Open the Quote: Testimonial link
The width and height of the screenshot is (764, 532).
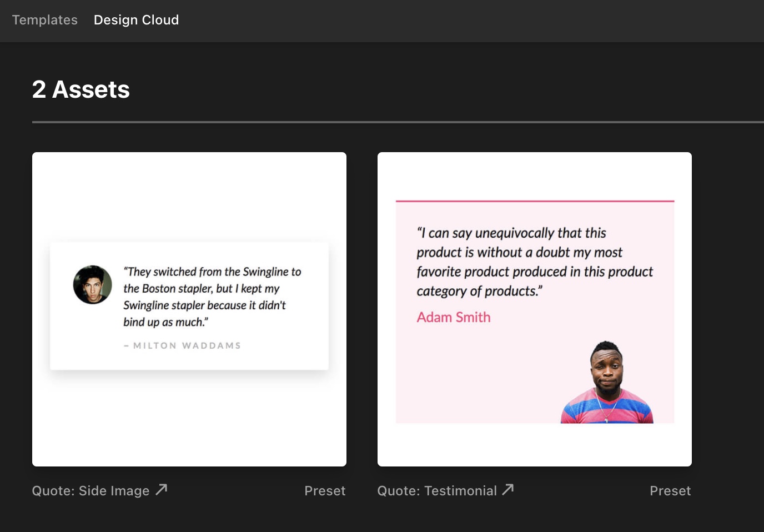tap(437, 491)
